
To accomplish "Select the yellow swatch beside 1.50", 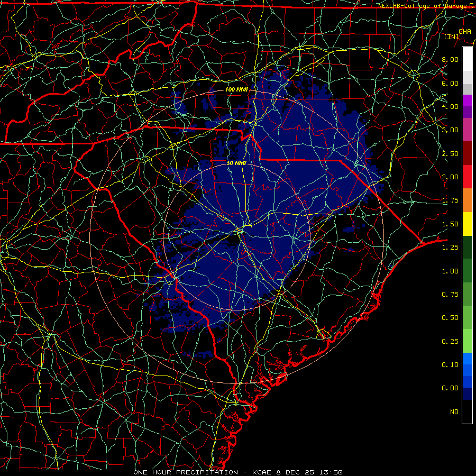I will (467, 224).
